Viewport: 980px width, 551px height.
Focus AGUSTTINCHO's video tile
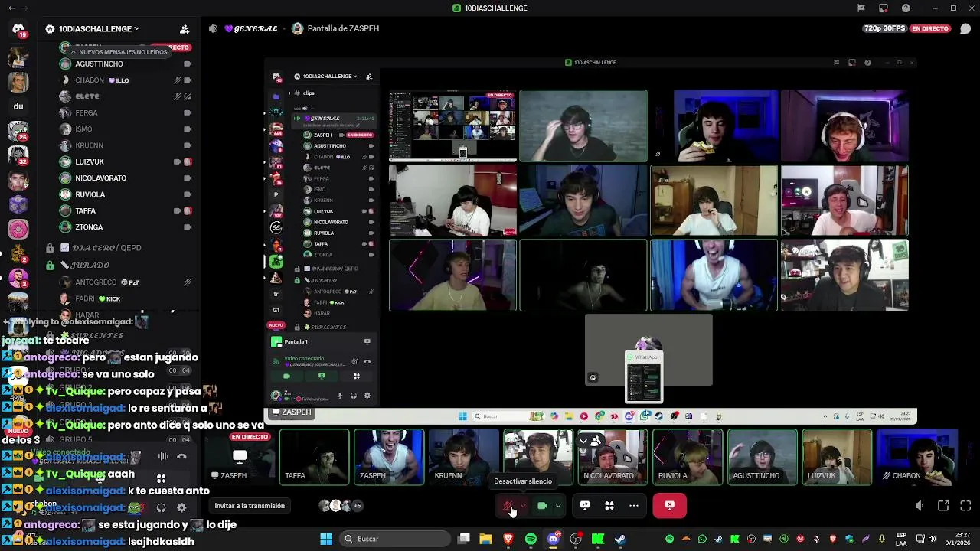point(763,458)
